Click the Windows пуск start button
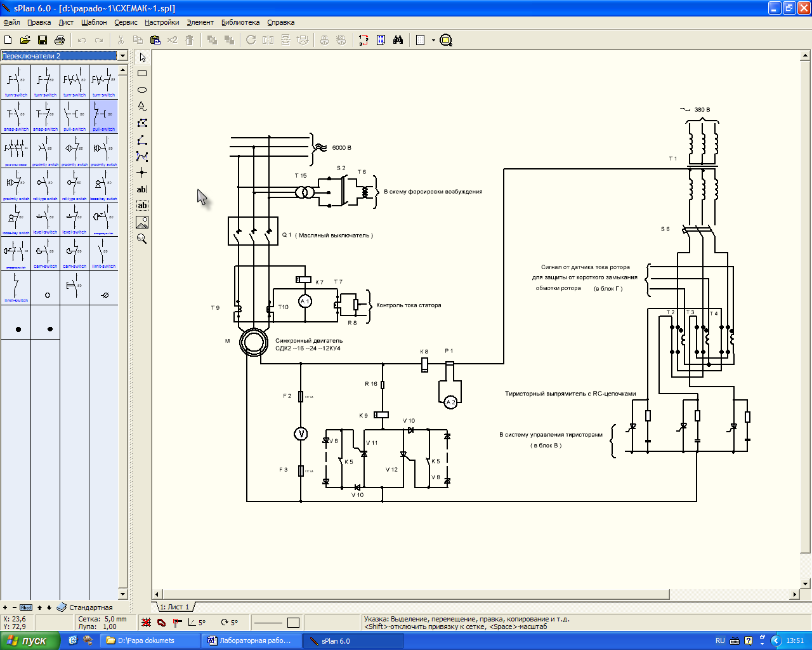812x650 pixels. pos(30,640)
